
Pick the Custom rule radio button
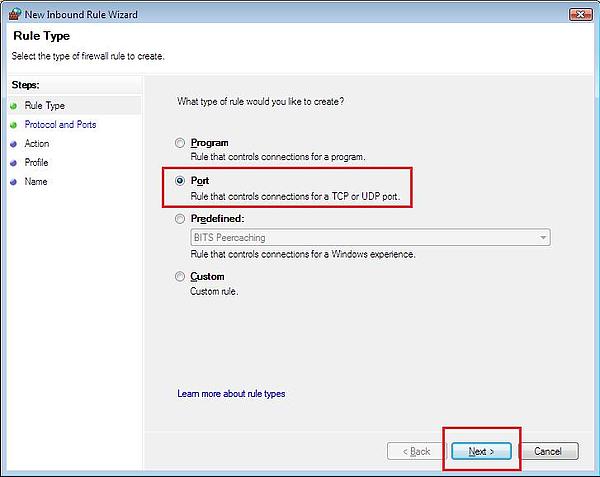pyautogui.click(x=180, y=277)
